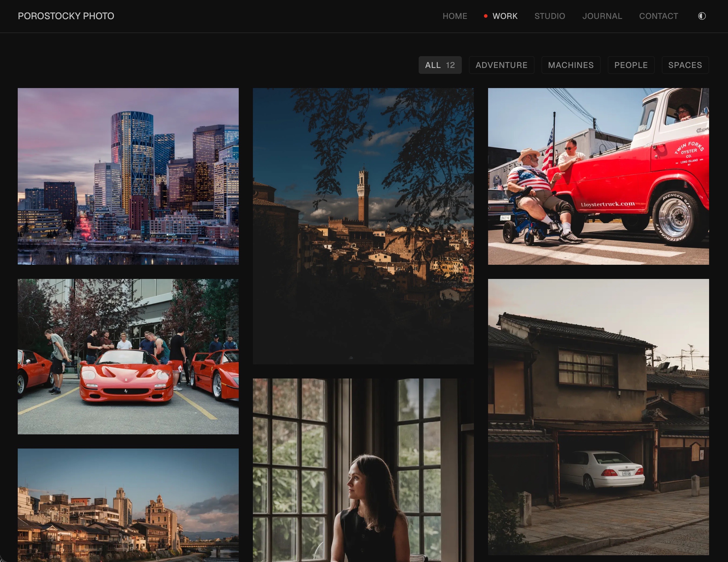Screen dimensions: 728x562
Task: Click the red dot beside Work
Action: [486, 16]
